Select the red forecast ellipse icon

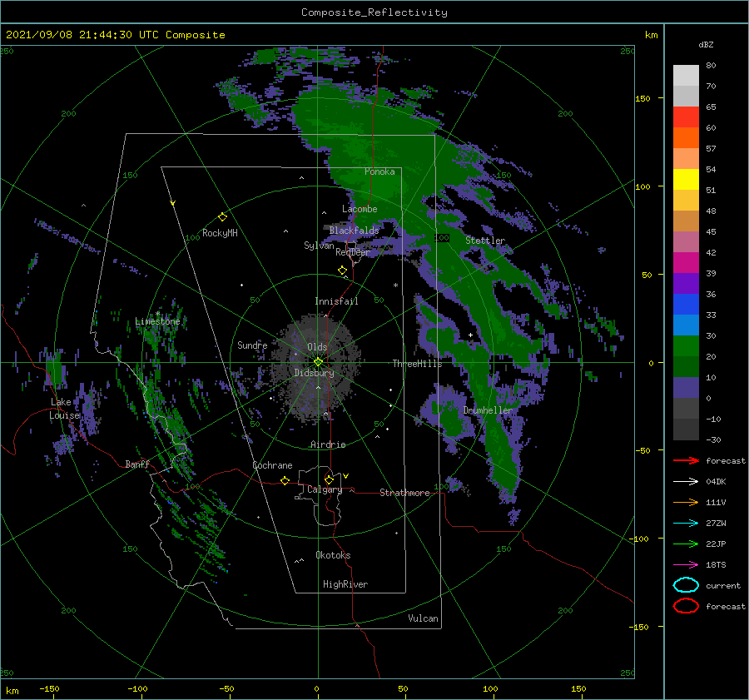[x=686, y=606]
